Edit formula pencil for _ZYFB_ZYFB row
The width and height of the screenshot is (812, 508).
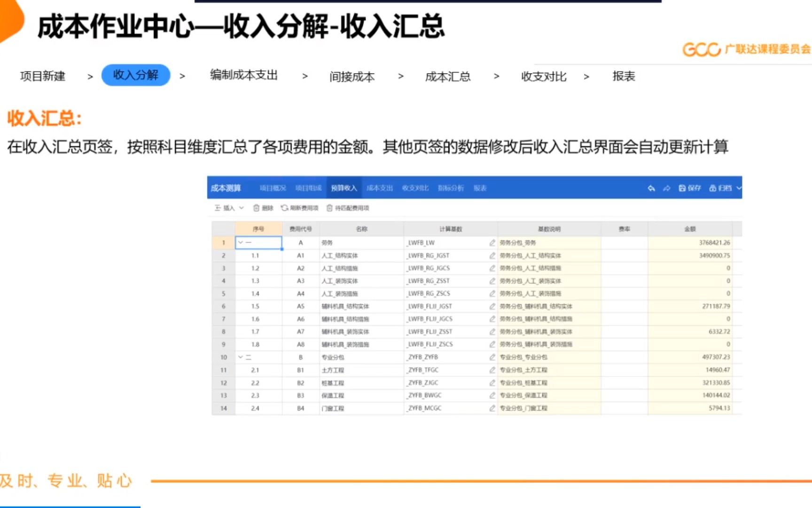click(492, 357)
